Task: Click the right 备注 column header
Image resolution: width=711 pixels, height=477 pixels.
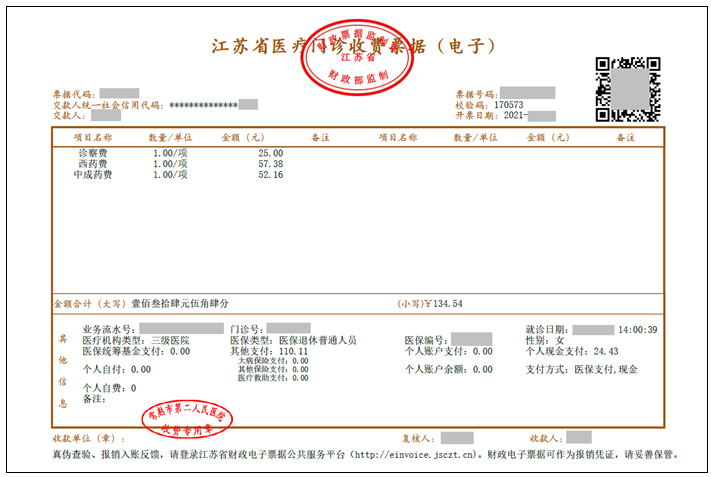Action: [625, 137]
